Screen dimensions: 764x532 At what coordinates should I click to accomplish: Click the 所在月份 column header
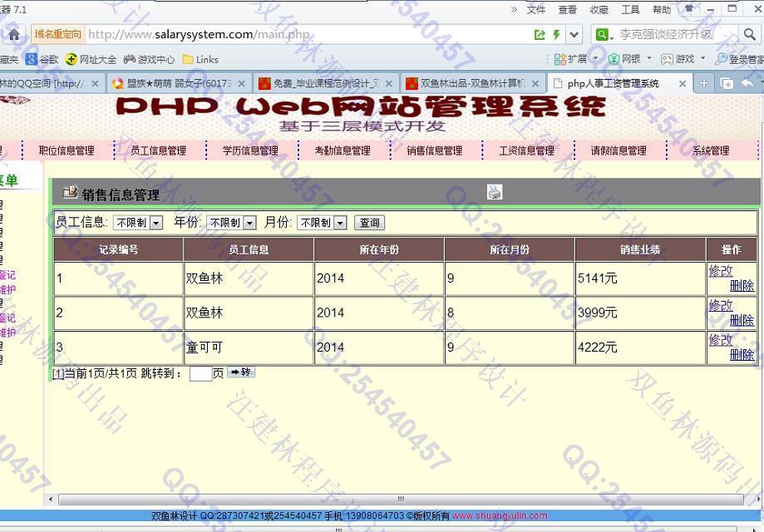coord(509,250)
